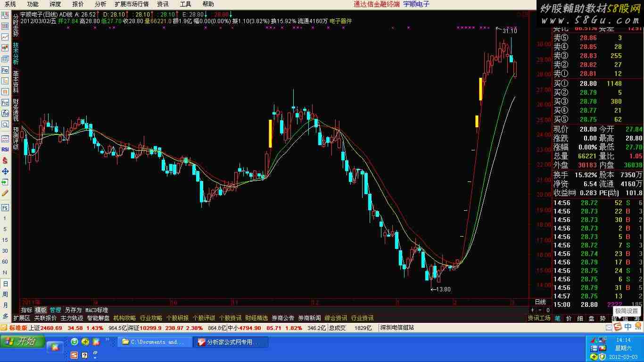644x362 pixels.
Task: Click the 电子器件 sector link
Action: point(340,21)
